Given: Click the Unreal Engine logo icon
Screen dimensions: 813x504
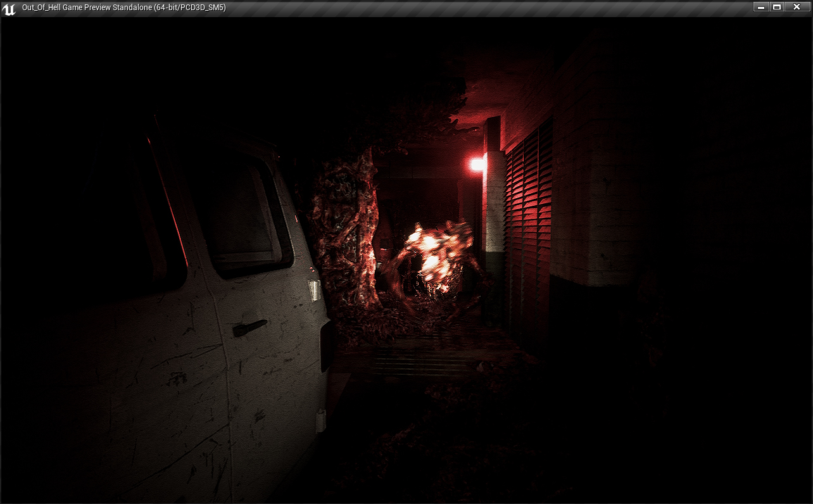Looking at the screenshot, I should tap(9, 8).
